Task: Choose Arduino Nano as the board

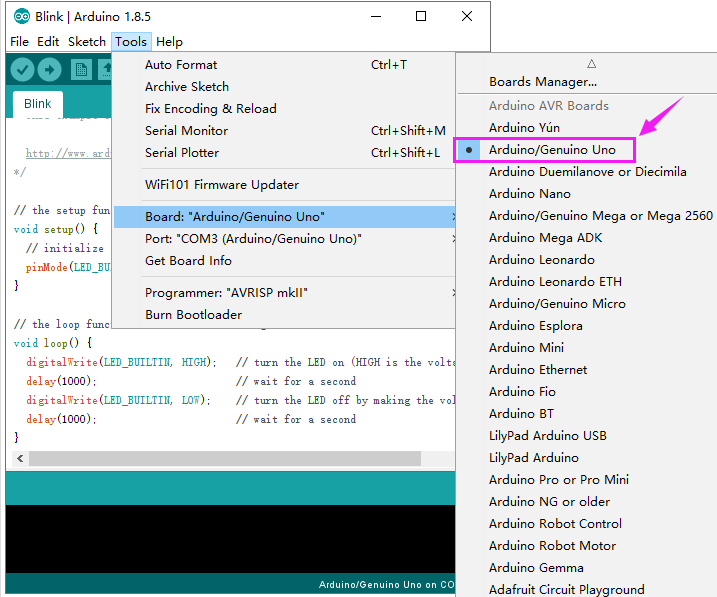Action: [530, 194]
